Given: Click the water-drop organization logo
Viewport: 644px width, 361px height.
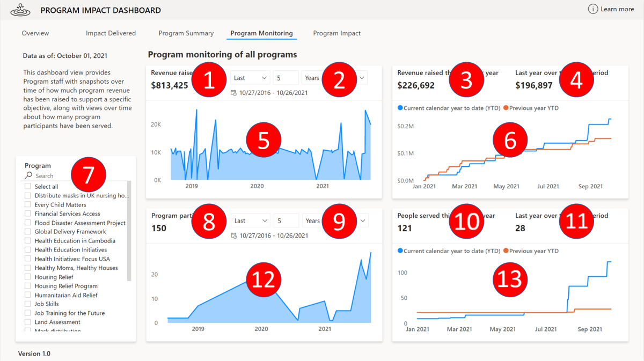Looking at the screenshot, I should (20, 10).
